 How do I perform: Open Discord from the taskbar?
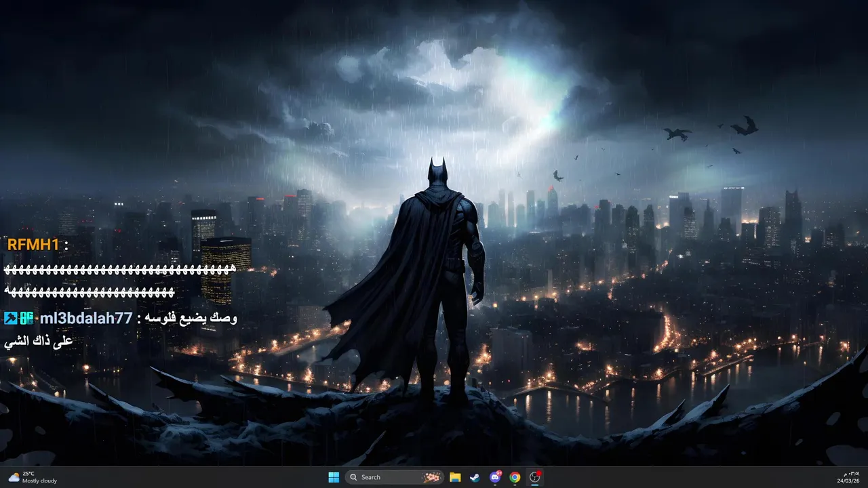[x=495, y=477]
